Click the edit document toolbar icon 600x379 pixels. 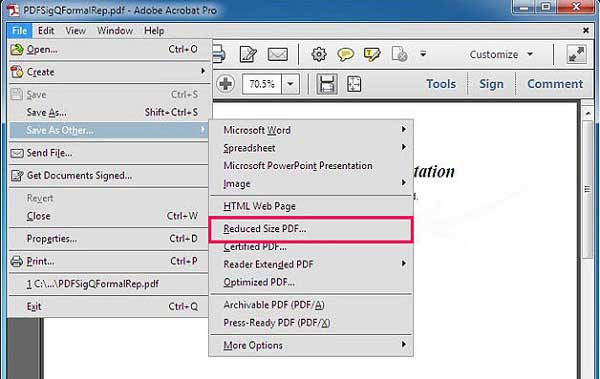point(248,54)
